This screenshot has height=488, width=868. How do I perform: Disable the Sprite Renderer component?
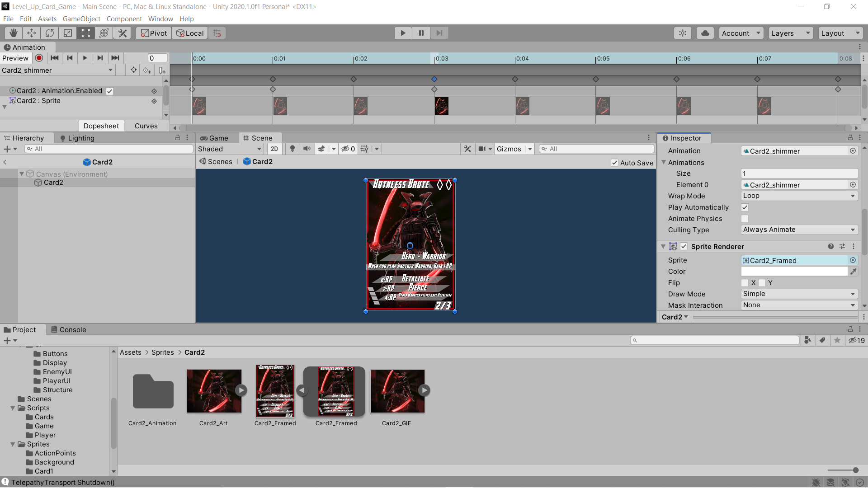pyautogui.click(x=684, y=246)
